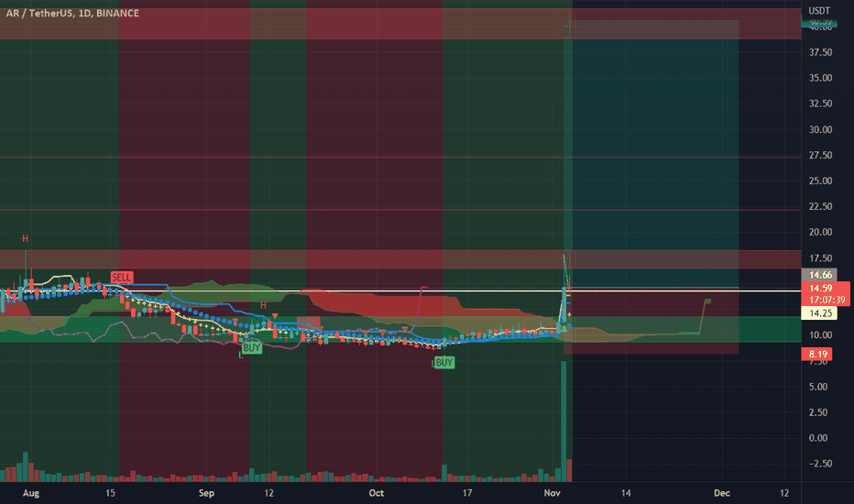Click the 25.00 price axis value

(820, 181)
